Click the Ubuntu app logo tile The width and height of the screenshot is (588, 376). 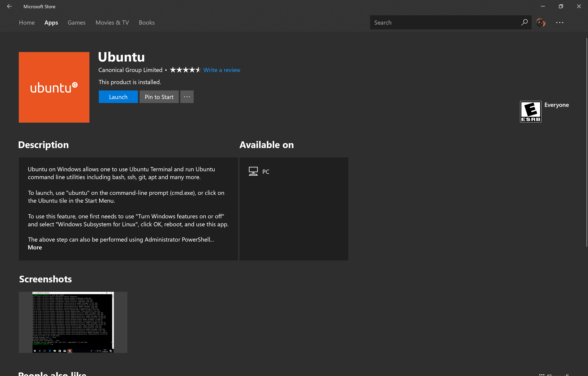pyautogui.click(x=54, y=87)
